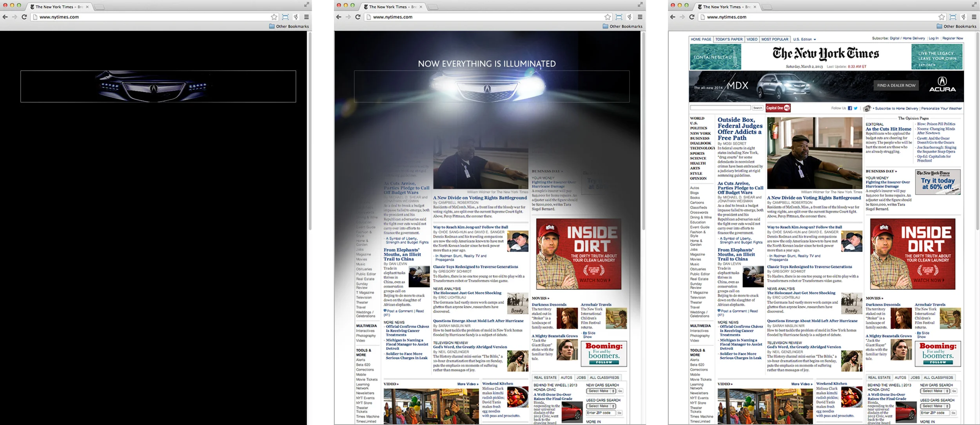Click the swirl extension icon in the right window toolbar

tap(964, 17)
